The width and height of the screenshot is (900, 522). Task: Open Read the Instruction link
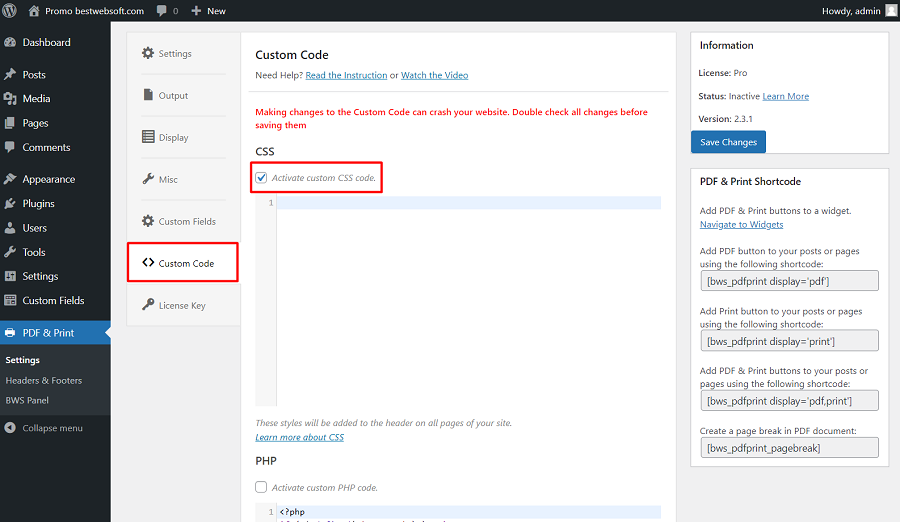[x=346, y=75]
